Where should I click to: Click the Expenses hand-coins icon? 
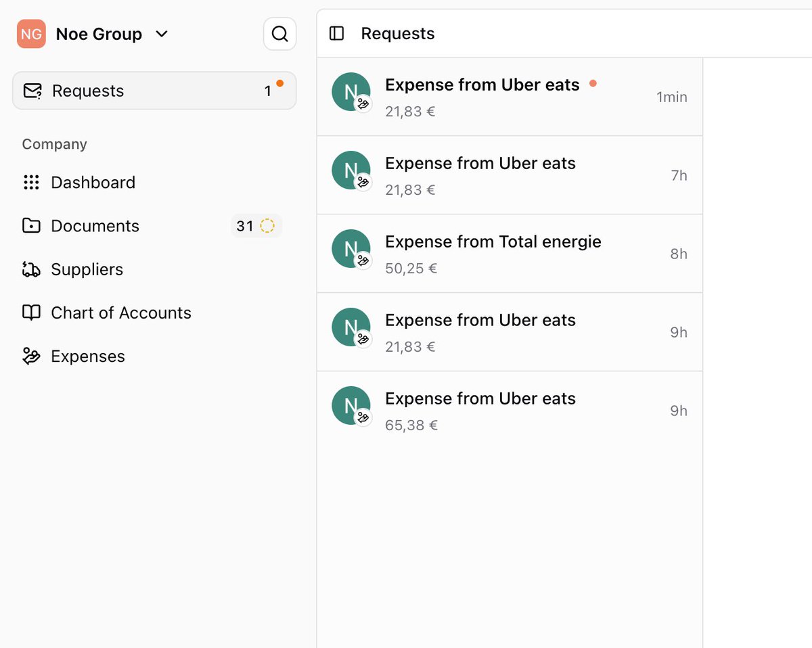click(31, 356)
